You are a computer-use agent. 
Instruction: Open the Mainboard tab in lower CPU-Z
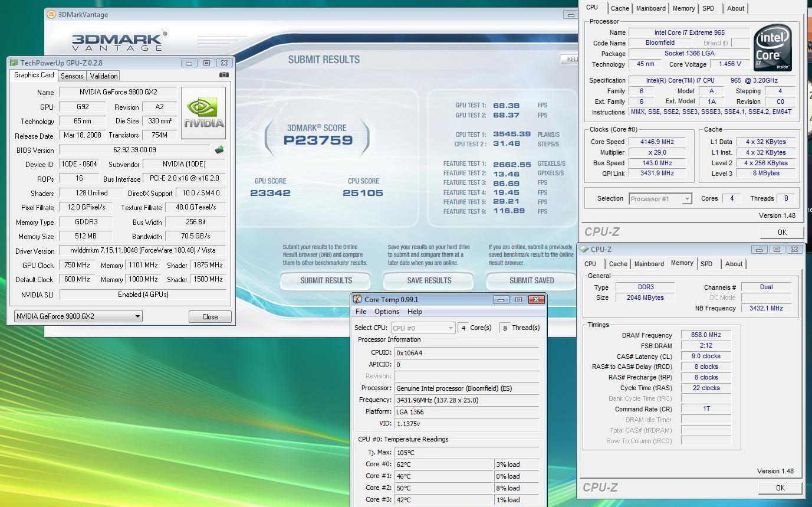[x=649, y=264]
